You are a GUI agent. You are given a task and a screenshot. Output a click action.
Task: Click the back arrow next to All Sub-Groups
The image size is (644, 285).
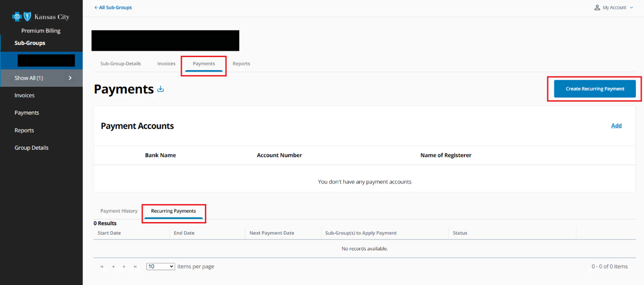[x=95, y=7]
